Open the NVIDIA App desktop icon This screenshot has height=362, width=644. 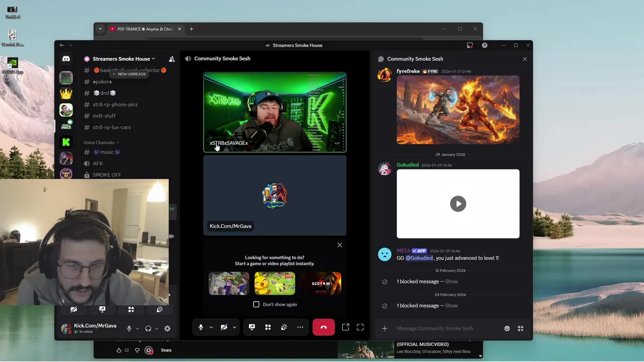click(x=13, y=66)
